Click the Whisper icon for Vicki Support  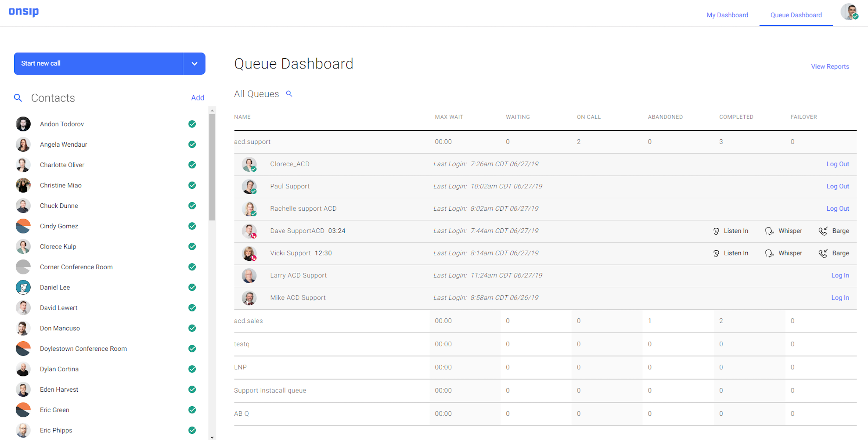click(x=769, y=253)
